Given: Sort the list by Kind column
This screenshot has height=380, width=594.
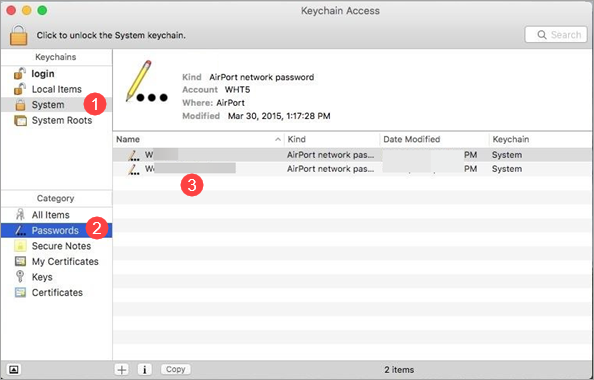Looking at the screenshot, I should pyautogui.click(x=332, y=139).
